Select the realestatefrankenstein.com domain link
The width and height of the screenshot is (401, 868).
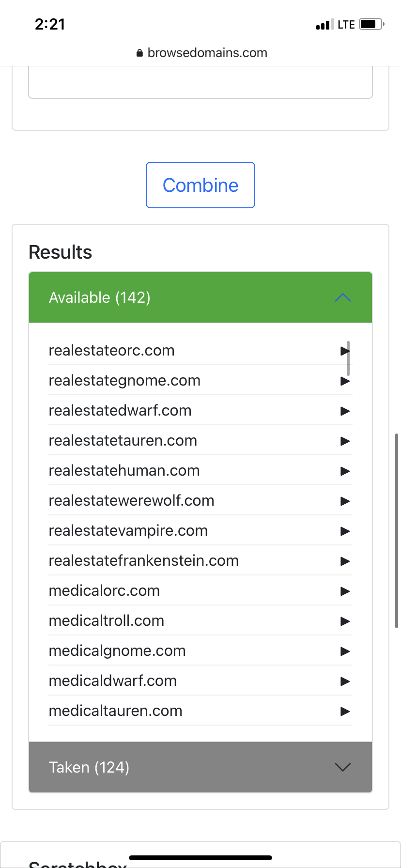click(143, 560)
